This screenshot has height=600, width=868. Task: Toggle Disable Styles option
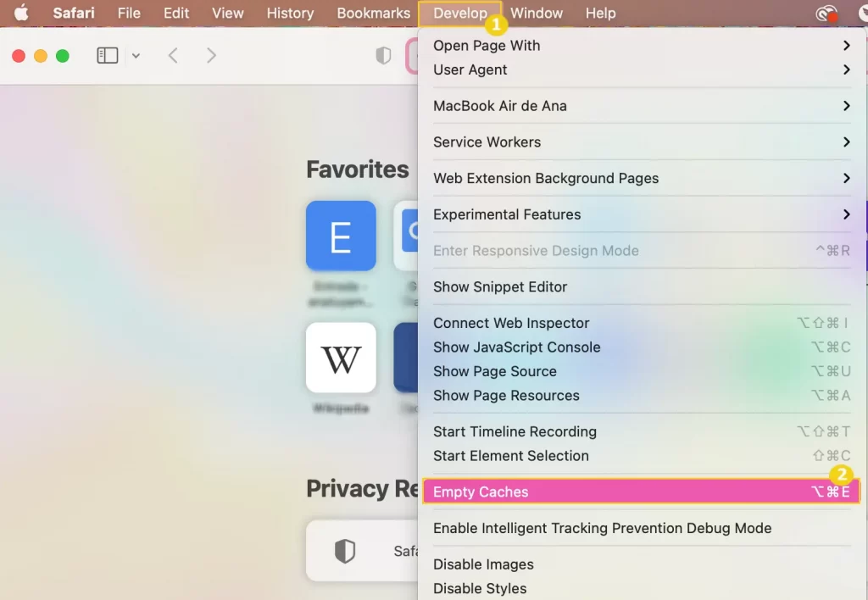[x=642, y=588]
